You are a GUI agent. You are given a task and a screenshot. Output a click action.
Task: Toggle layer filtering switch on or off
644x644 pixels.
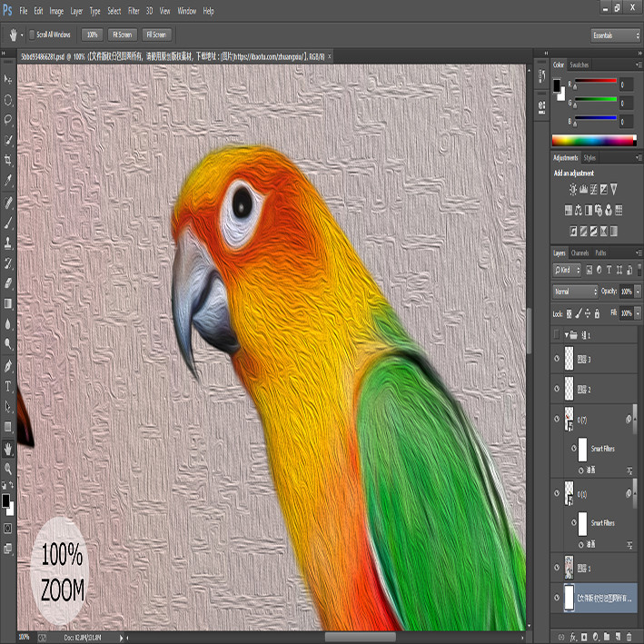coord(639,270)
